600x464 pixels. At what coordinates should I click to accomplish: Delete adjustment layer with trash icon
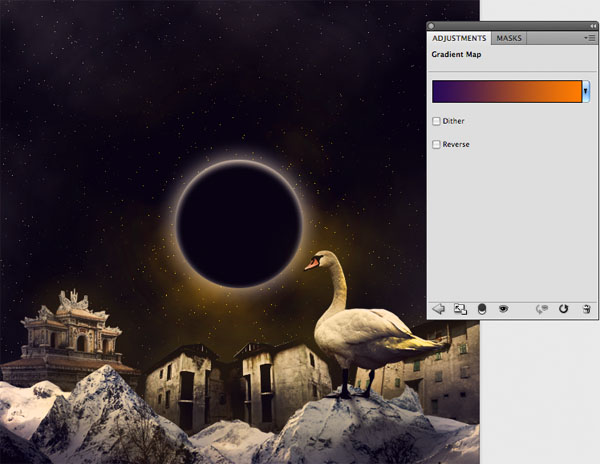pyautogui.click(x=586, y=309)
